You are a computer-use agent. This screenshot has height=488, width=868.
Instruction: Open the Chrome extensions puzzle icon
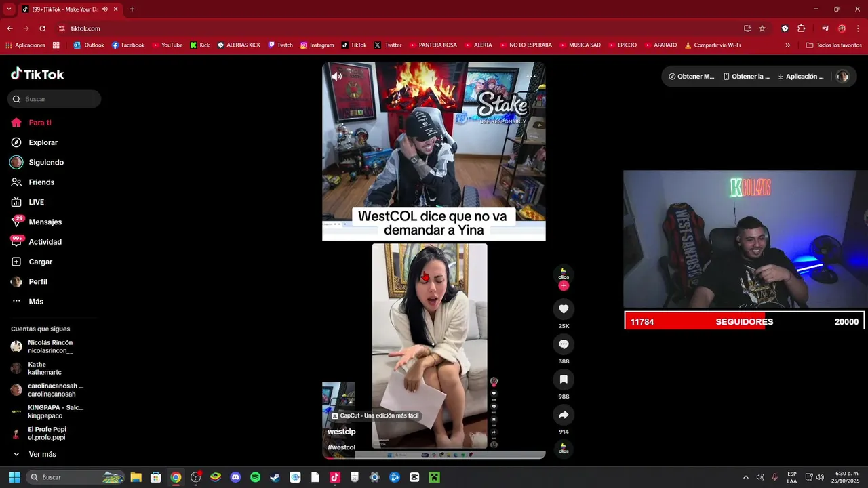point(801,28)
